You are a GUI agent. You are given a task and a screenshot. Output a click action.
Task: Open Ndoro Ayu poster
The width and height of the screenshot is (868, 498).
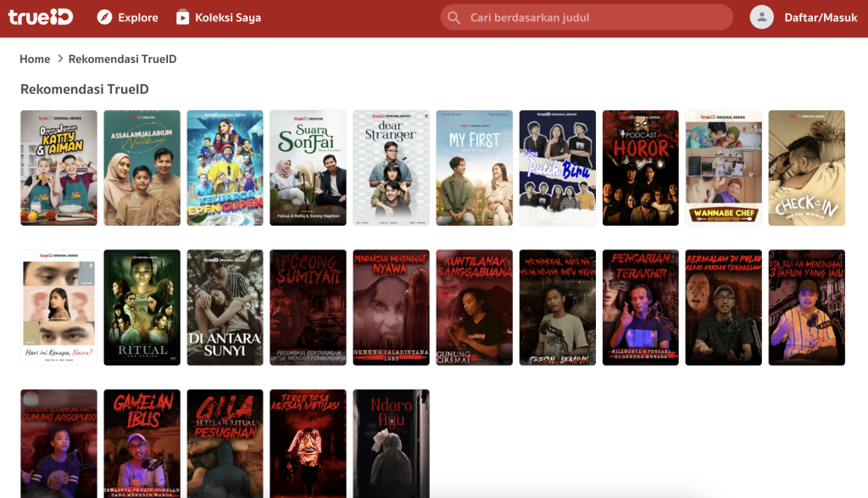click(x=392, y=444)
